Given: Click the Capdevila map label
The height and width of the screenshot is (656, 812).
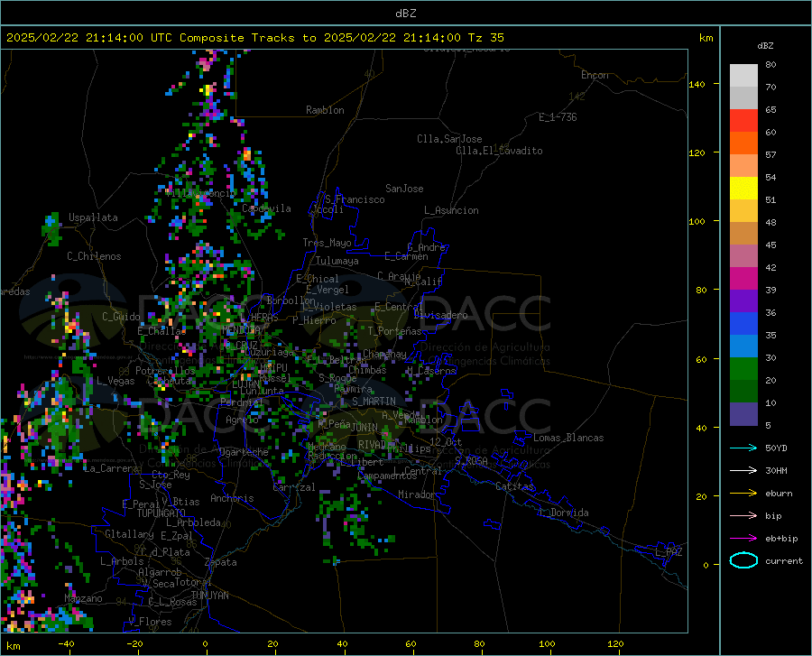Looking at the screenshot, I should 266,208.
